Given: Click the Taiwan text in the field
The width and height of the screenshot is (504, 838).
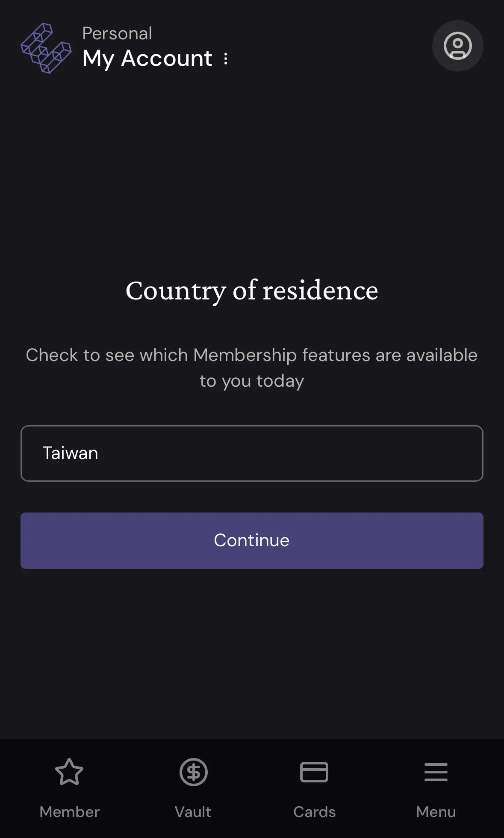Looking at the screenshot, I should (70, 453).
